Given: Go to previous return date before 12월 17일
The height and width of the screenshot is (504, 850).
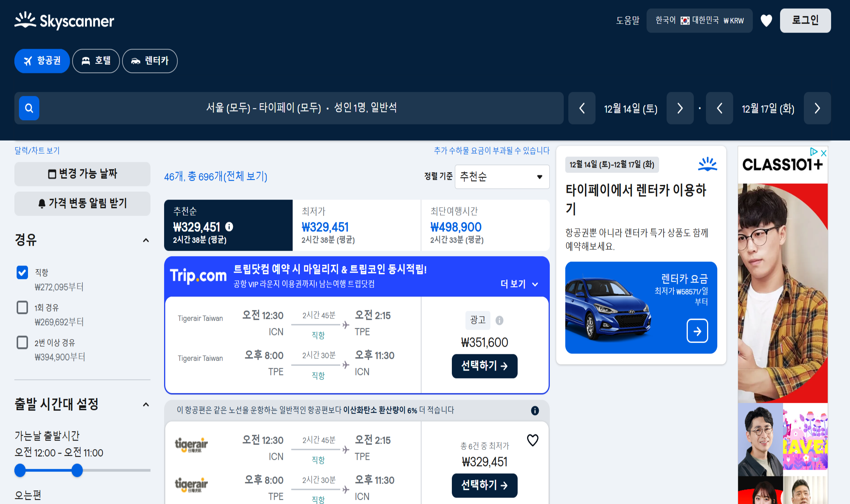Looking at the screenshot, I should coord(720,108).
